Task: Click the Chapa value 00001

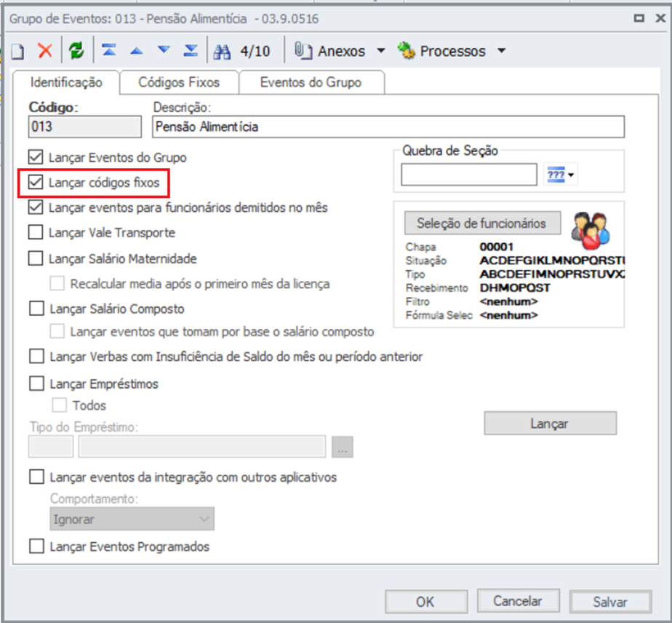Action: pyautogui.click(x=496, y=247)
